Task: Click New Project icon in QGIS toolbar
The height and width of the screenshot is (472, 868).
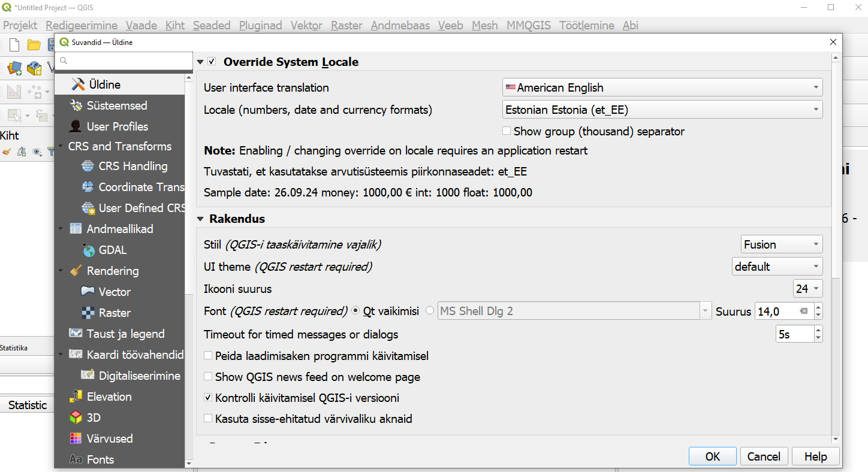Action: click(14, 44)
